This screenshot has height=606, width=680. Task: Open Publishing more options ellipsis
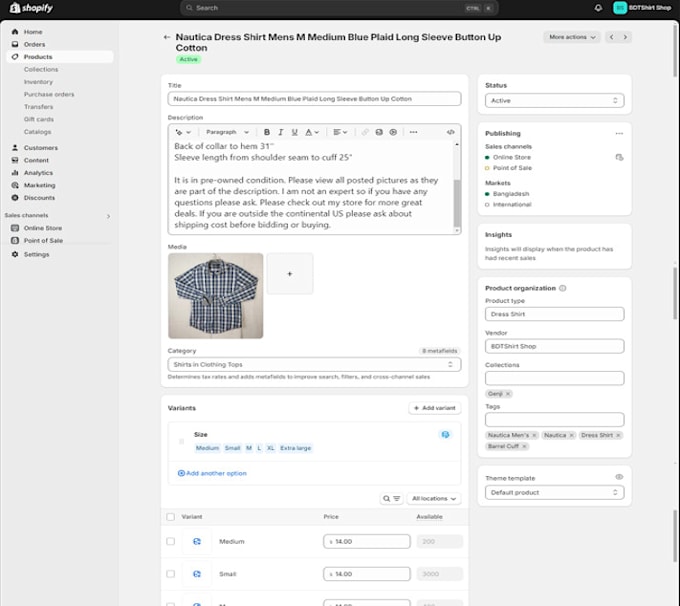tap(619, 134)
